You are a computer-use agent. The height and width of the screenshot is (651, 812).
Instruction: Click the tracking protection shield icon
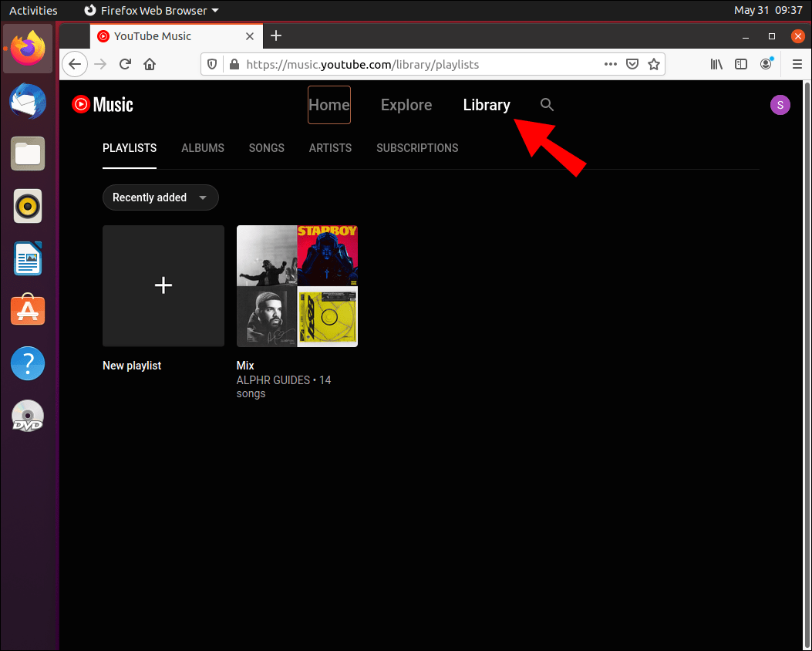(212, 64)
